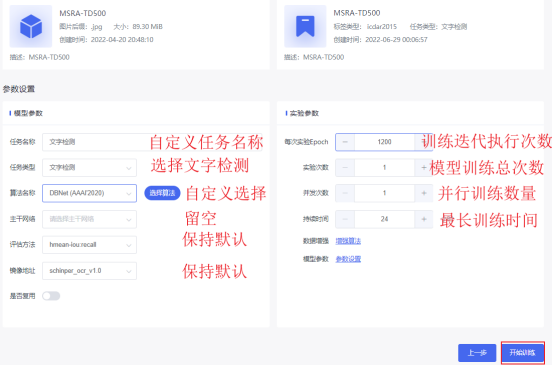Image resolution: width=552 pixels, height=366 pixels.
Task: Click the 持续时间 24 value field
Action: 384,219
